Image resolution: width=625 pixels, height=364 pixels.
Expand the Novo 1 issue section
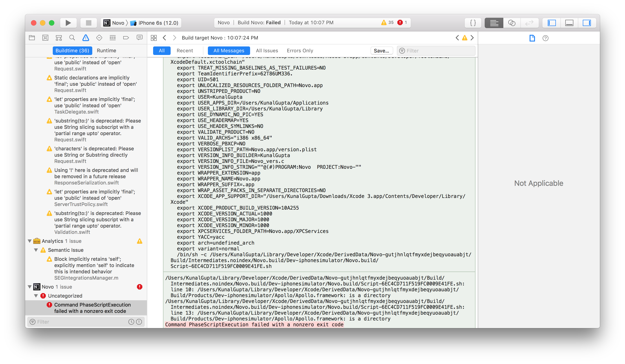coord(30,286)
